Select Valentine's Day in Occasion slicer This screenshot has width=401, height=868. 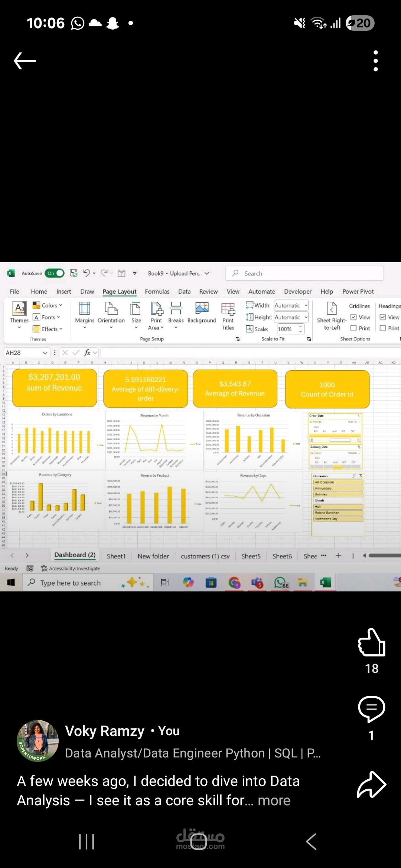338,519
